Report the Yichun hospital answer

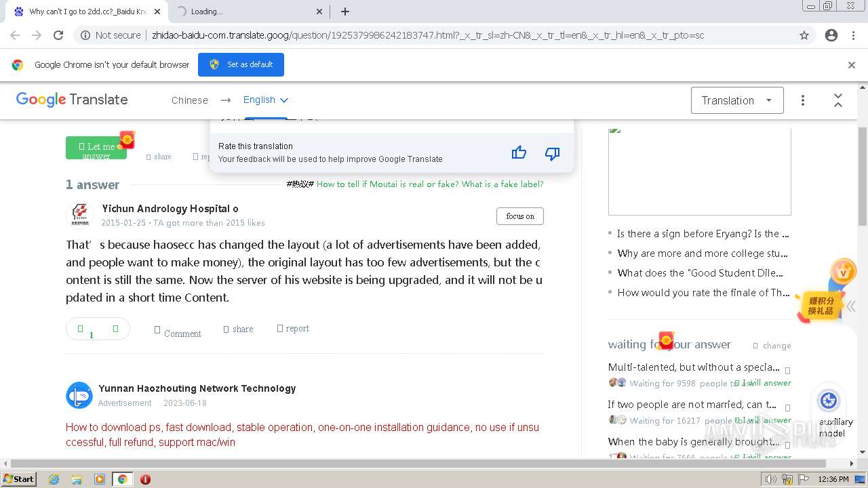tap(293, 329)
